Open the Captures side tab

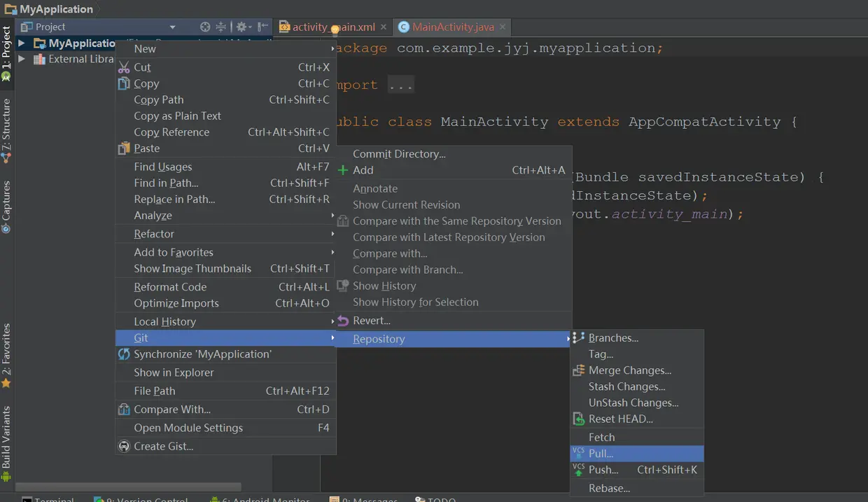[7, 207]
